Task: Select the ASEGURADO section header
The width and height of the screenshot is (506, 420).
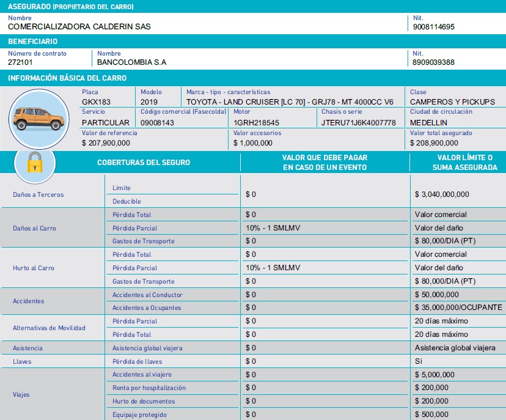Action: 71,7
